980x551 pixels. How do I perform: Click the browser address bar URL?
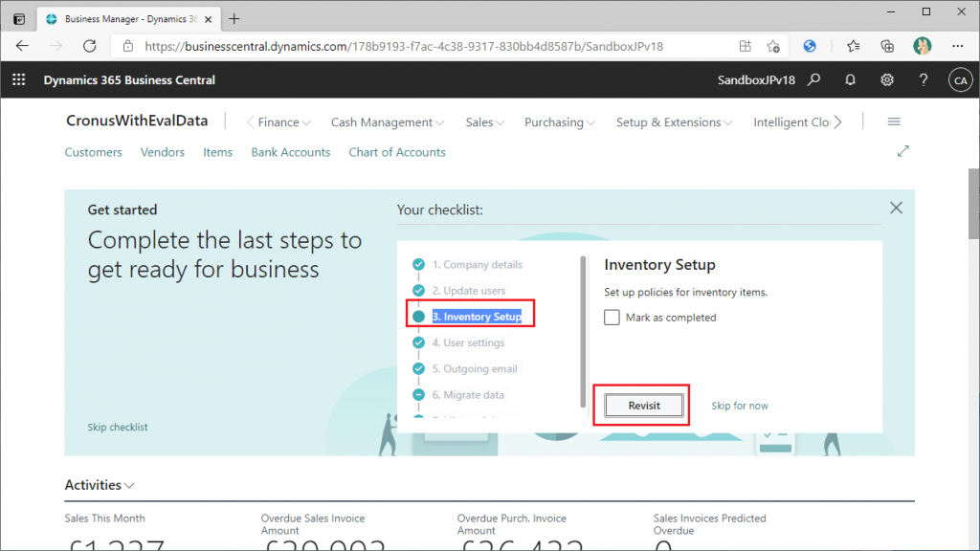(x=404, y=46)
